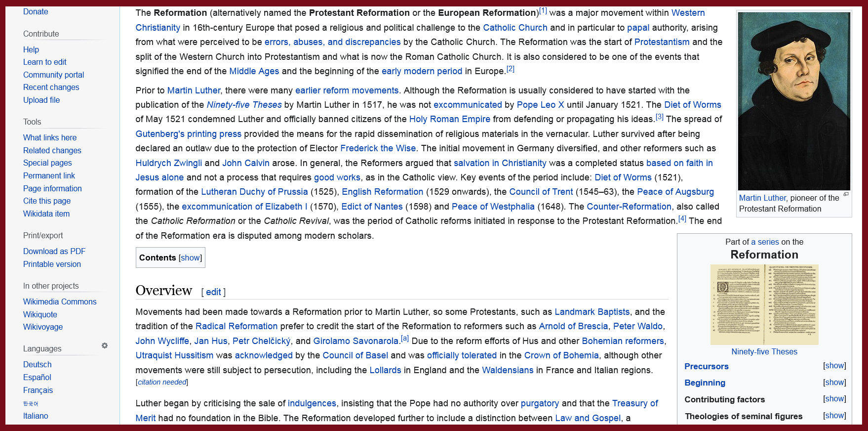868x431 pixels.
Task: Click the citation needed tag
Action: tap(162, 382)
